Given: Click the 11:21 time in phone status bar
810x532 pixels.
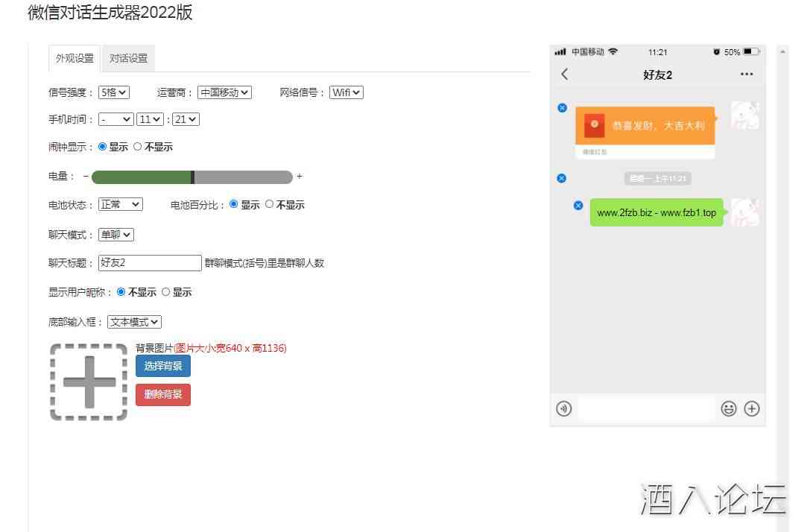Looking at the screenshot, I should coord(657,52).
